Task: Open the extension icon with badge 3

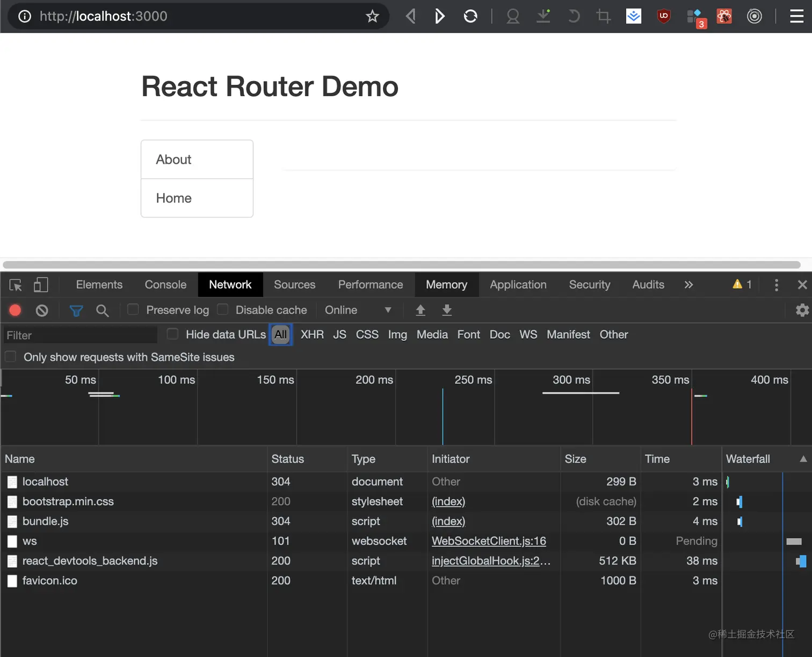Action: pyautogui.click(x=695, y=18)
